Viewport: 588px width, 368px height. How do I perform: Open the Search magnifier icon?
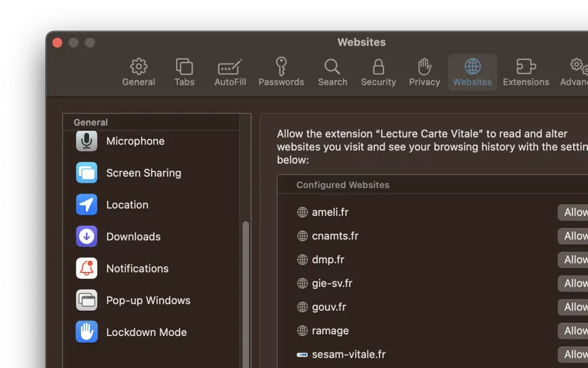[x=332, y=67]
